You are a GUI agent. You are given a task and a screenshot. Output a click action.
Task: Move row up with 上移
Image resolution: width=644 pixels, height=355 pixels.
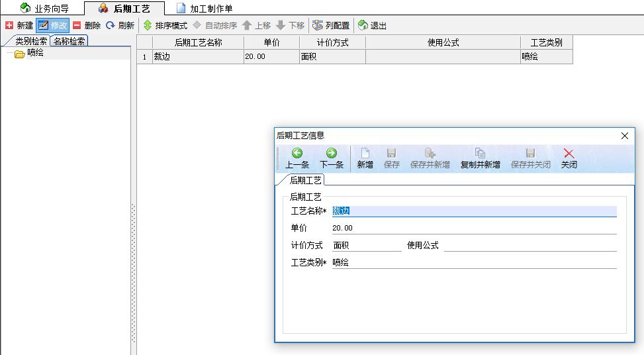click(x=257, y=25)
